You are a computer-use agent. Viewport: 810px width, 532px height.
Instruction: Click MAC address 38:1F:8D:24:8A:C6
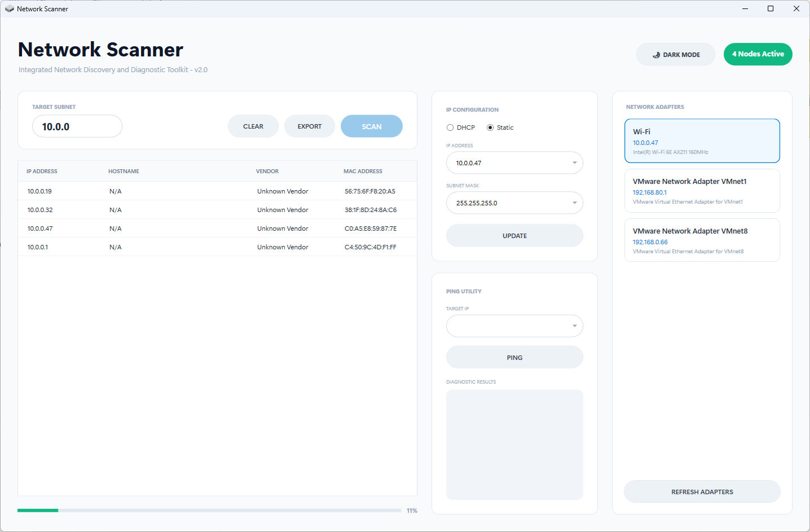pyautogui.click(x=371, y=210)
